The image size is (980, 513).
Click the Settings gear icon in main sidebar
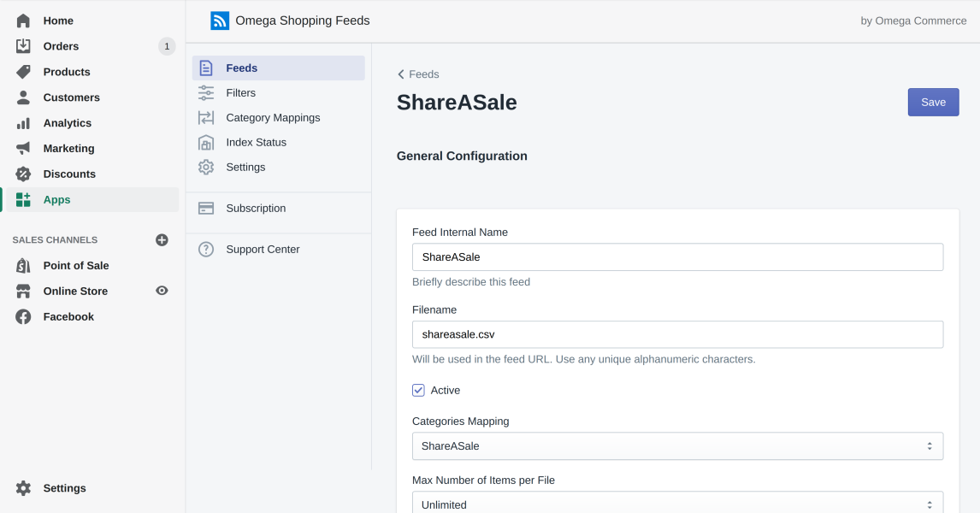(x=23, y=488)
